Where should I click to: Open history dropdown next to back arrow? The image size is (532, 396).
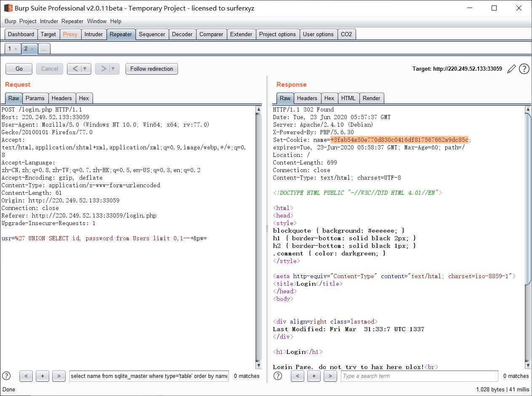(86, 69)
